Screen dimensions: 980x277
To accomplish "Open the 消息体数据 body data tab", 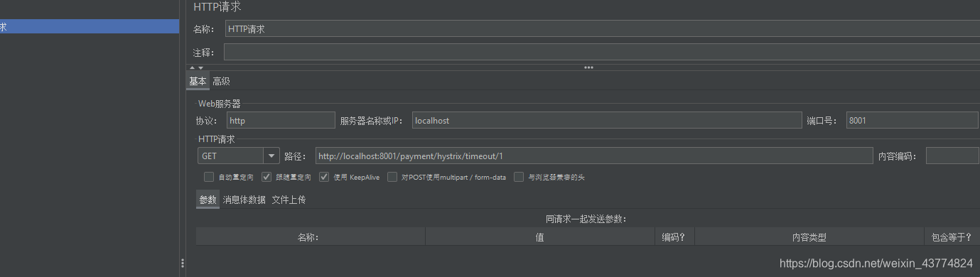I will point(244,200).
